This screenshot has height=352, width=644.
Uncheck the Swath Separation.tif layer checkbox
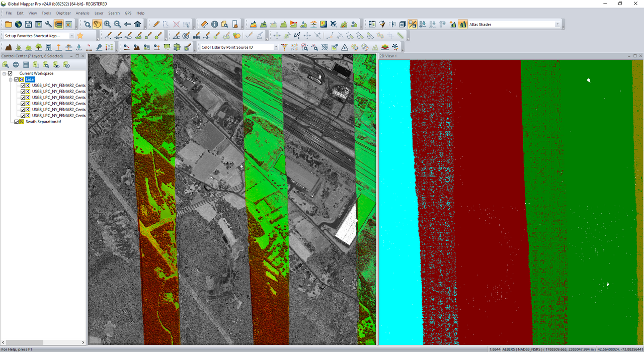pyautogui.click(x=17, y=122)
